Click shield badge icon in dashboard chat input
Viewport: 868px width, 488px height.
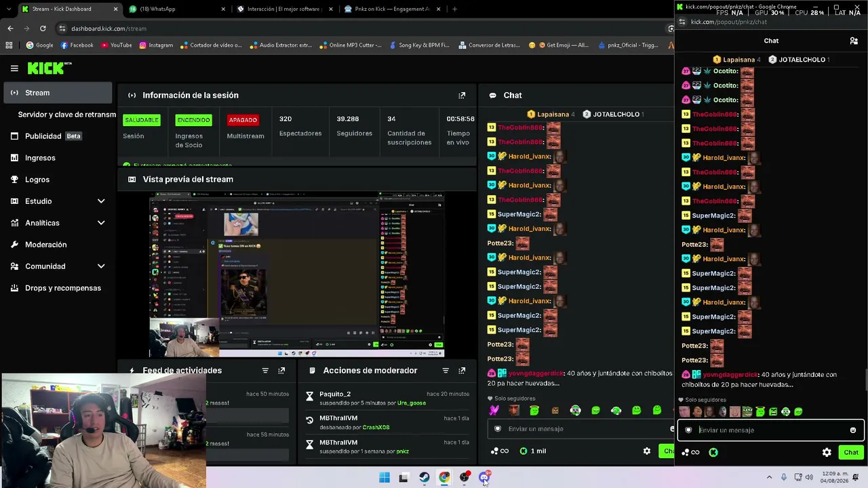click(x=498, y=428)
